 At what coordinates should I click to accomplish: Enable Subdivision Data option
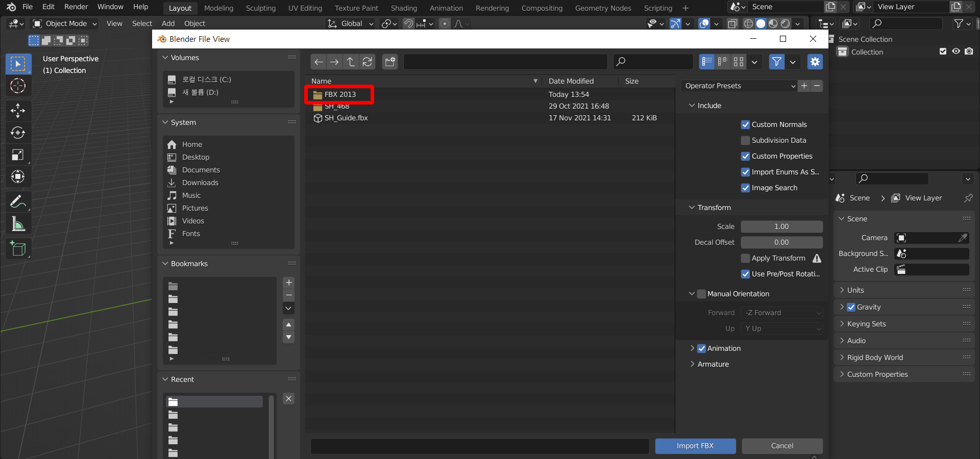click(745, 140)
